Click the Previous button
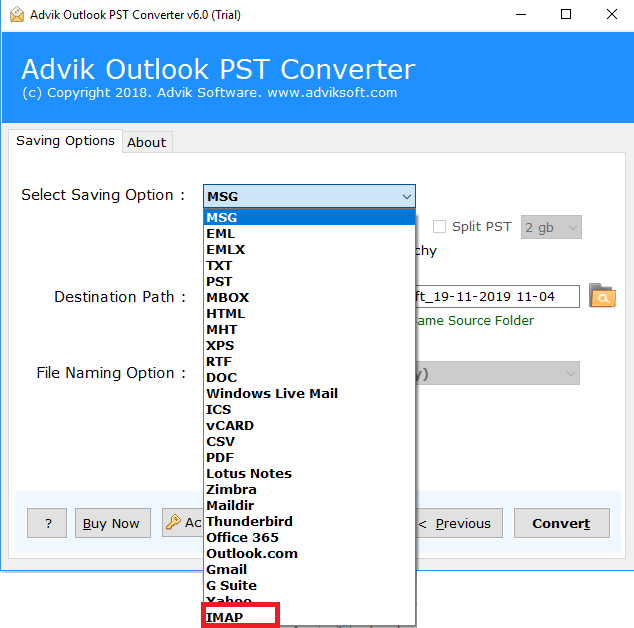Viewport: 634px width, 628px height. (x=459, y=523)
